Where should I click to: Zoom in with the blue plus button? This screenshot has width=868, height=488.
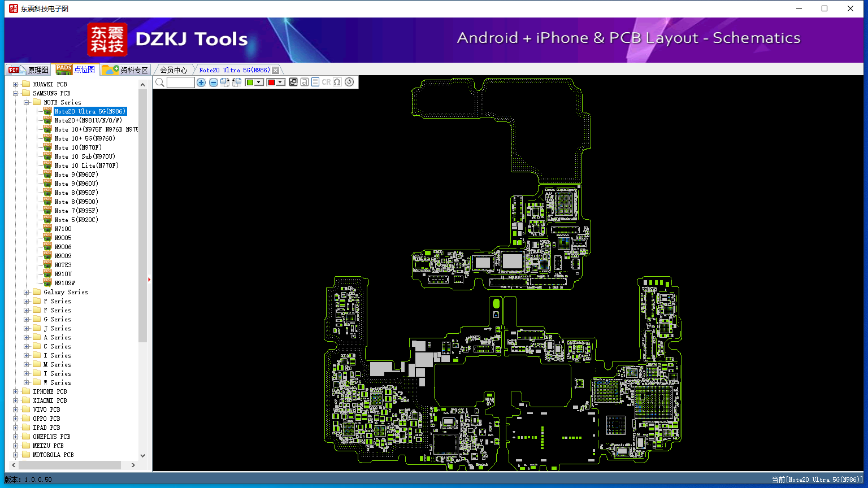[x=201, y=82]
